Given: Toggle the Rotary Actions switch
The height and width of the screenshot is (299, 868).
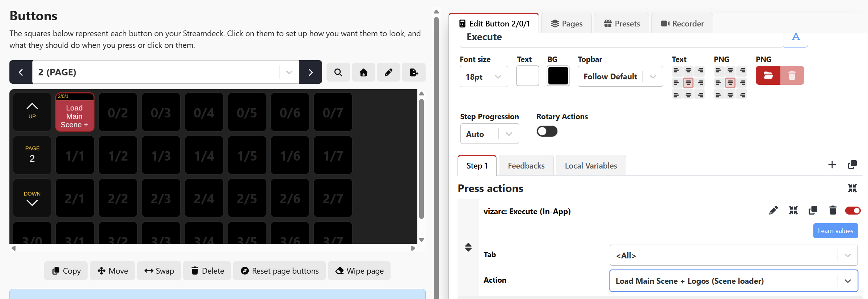Looking at the screenshot, I should tap(547, 131).
